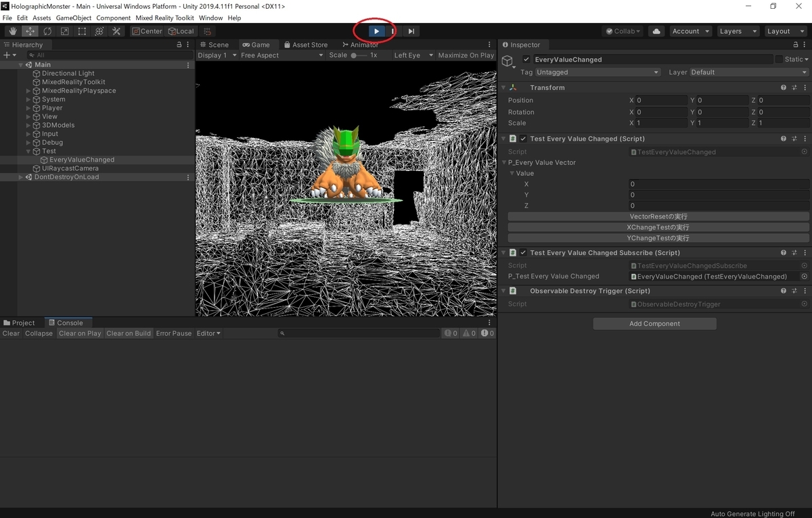Switch to the Project tab

coord(20,323)
